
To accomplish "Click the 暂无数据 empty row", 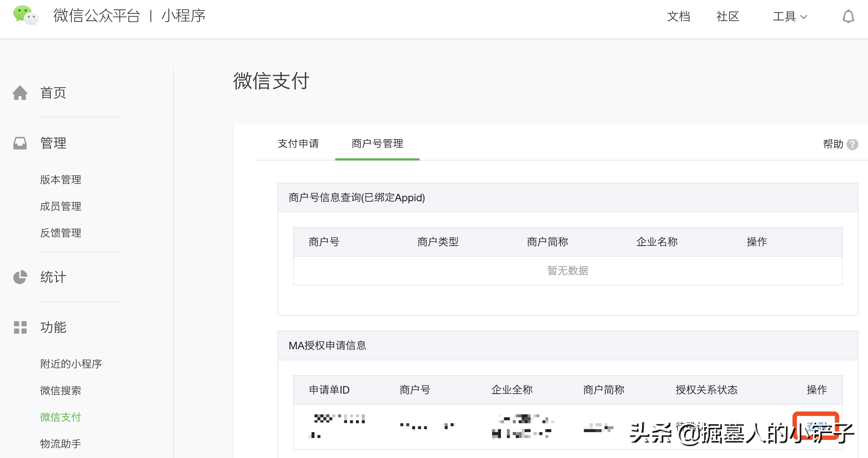I will point(568,271).
